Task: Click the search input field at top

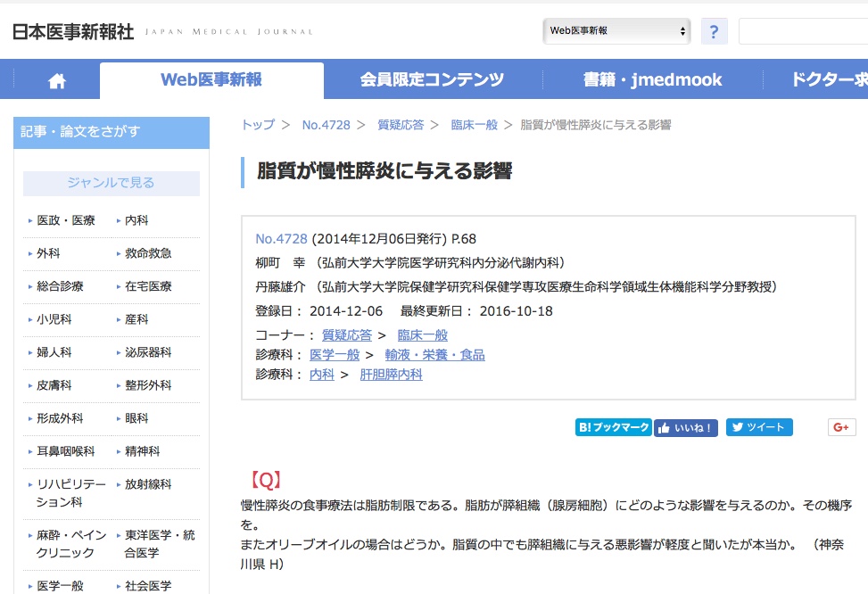Action: 803,31
